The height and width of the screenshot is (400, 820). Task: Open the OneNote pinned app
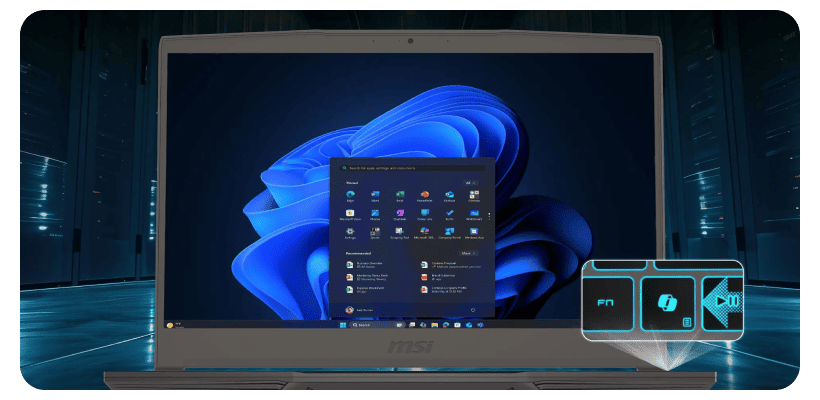pos(400,214)
